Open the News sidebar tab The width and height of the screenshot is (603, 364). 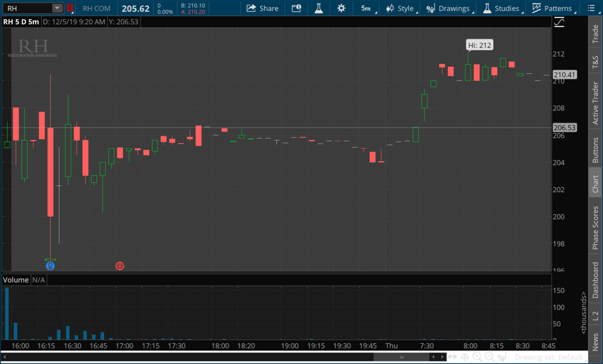(595, 340)
